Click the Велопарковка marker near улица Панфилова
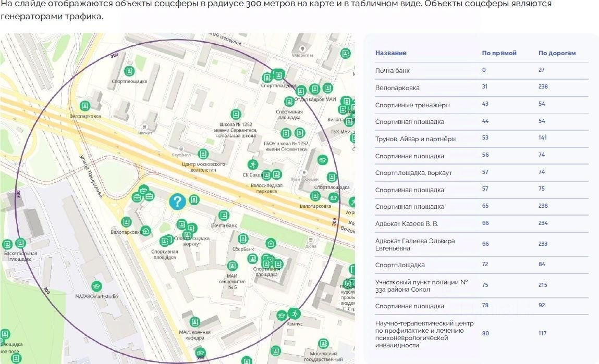The width and height of the screenshot is (599, 364). click(126, 222)
